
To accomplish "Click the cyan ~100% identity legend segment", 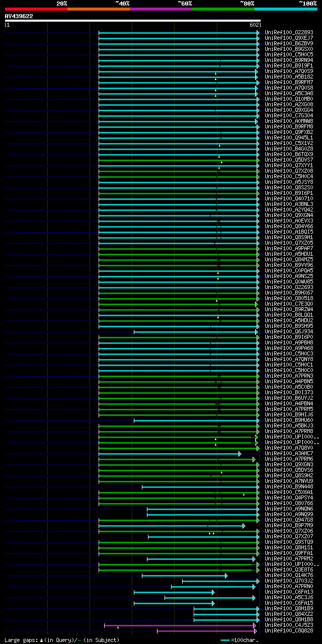I will [x=286, y=9].
